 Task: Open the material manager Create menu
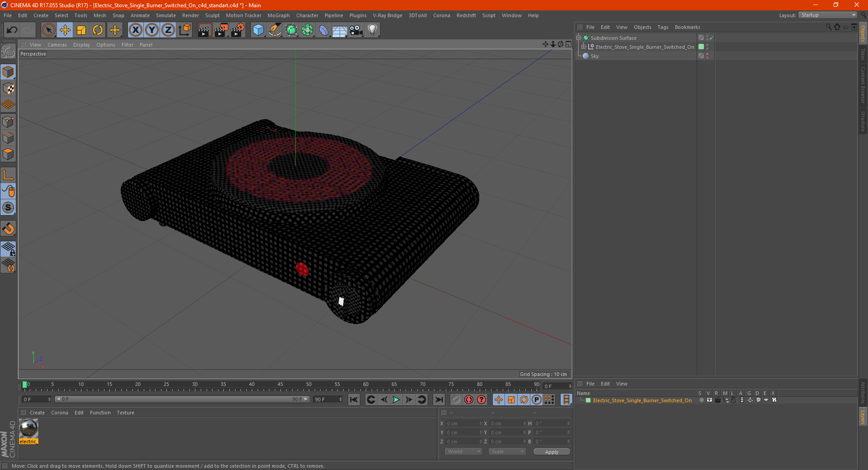point(37,413)
